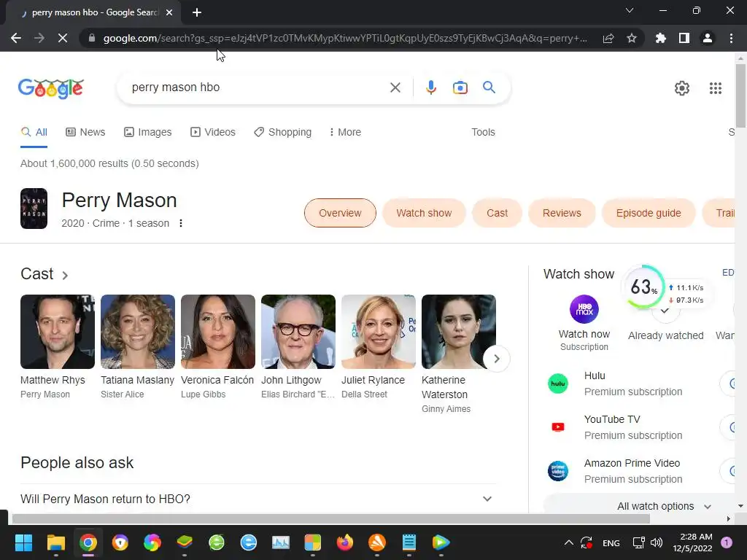Open search Tools
Viewport: 747px width, 560px height.
click(483, 133)
